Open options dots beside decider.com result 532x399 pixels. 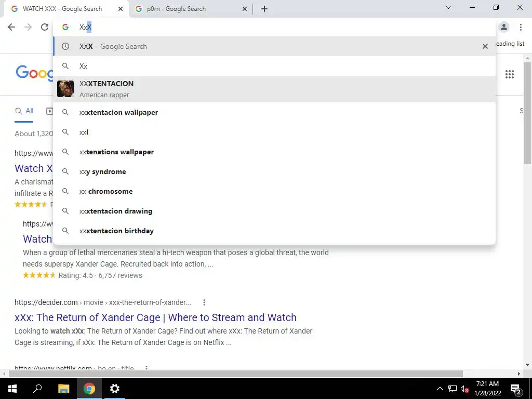(x=204, y=302)
